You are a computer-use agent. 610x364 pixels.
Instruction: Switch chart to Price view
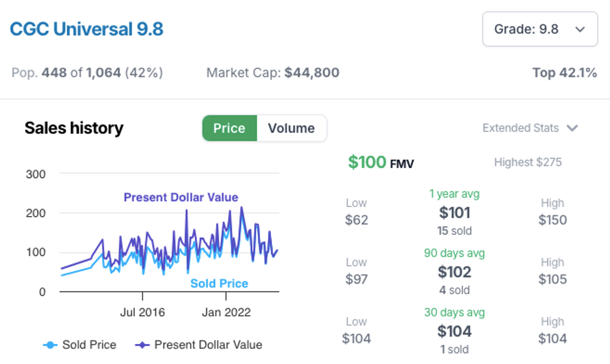(x=229, y=128)
